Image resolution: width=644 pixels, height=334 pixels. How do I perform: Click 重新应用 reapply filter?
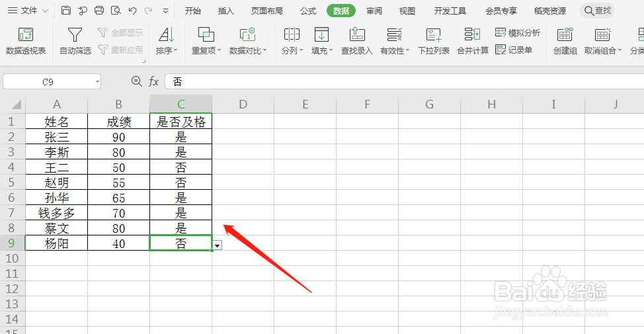pyautogui.click(x=120, y=50)
